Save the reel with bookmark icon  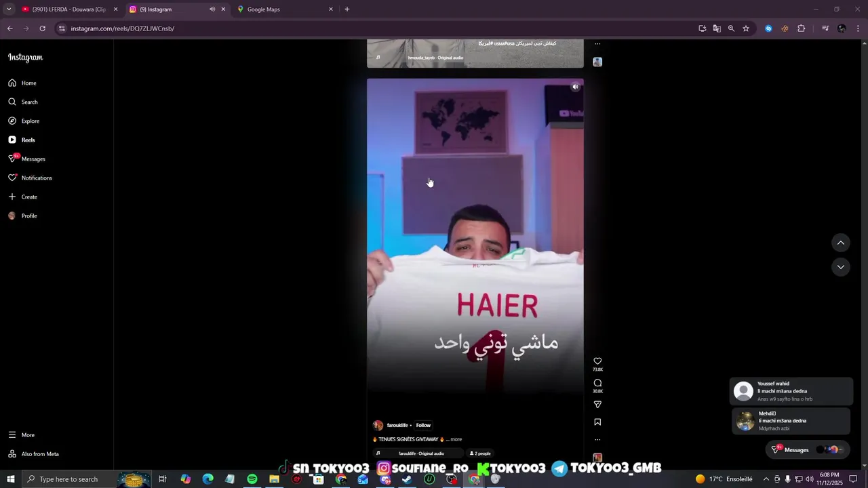click(597, 422)
